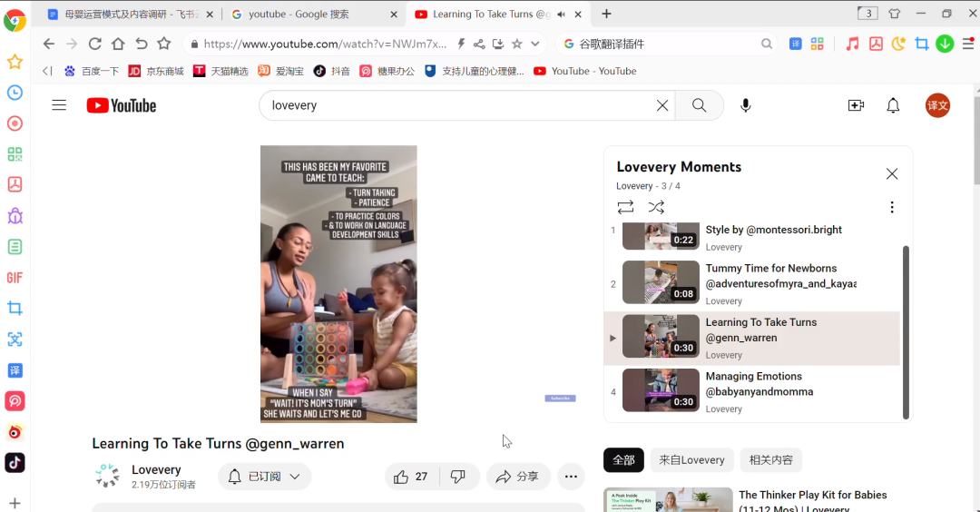Click the YouTube logo to go home
This screenshot has width=980, height=512.
click(122, 105)
